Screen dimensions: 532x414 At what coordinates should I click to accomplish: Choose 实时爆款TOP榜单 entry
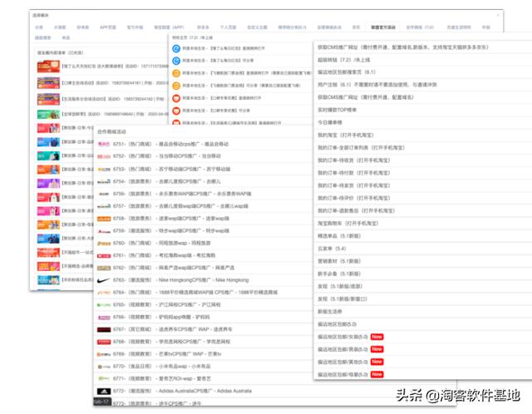tap(337, 110)
